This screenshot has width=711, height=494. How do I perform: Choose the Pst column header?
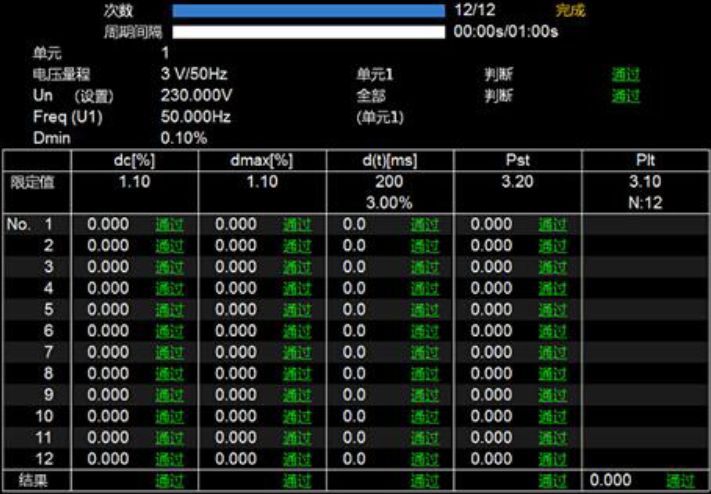[x=518, y=160]
